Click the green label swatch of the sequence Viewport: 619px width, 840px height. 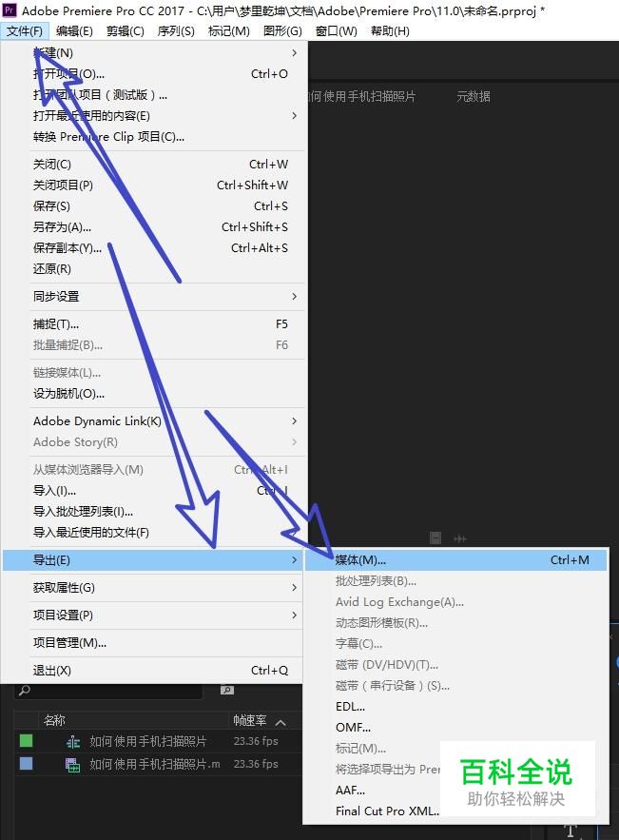click(26, 741)
